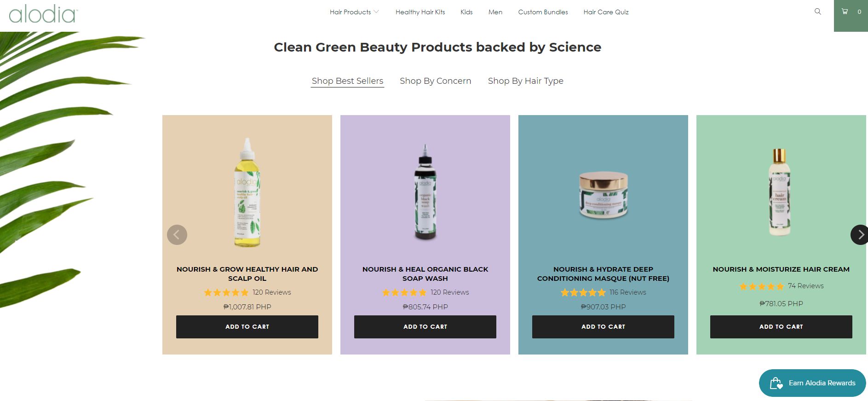Click star rating of Scalp Oil

226,292
